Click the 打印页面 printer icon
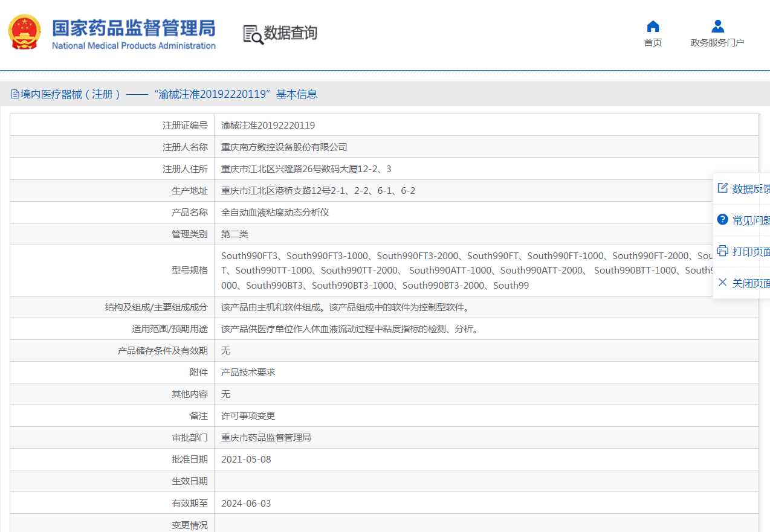This screenshot has height=532, width=770. tap(722, 251)
